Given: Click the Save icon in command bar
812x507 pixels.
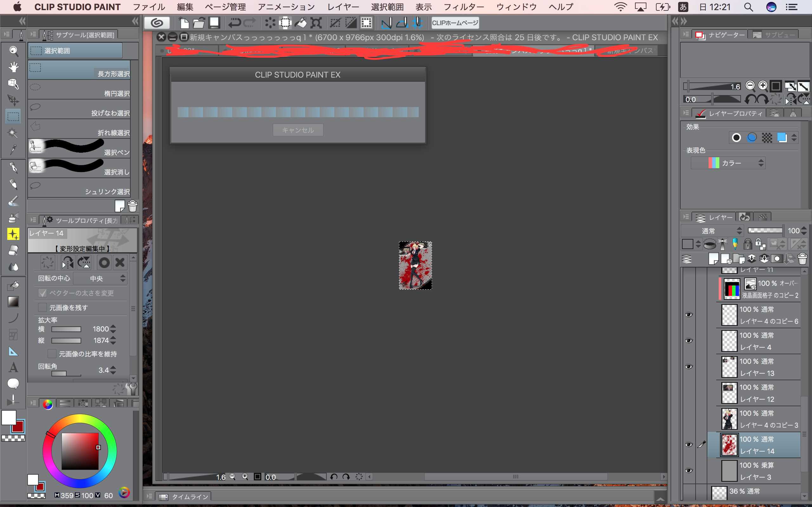Looking at the screenshot, I should coord(214,23).
